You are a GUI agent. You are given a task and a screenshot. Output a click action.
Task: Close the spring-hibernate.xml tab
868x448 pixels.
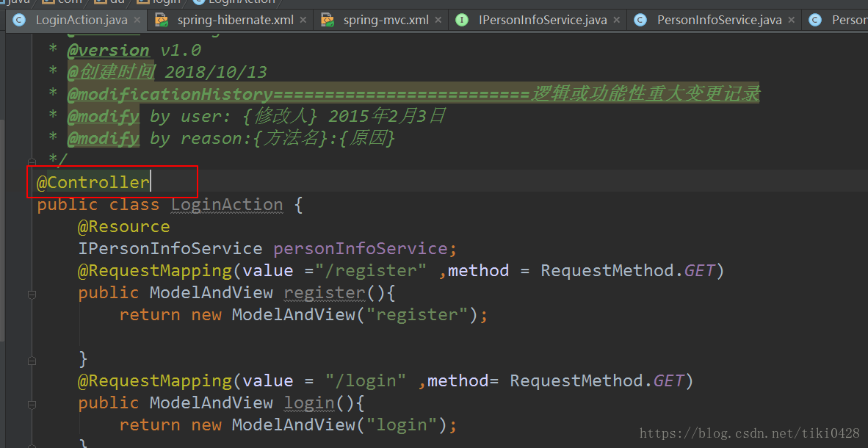[x=303, y=20]
